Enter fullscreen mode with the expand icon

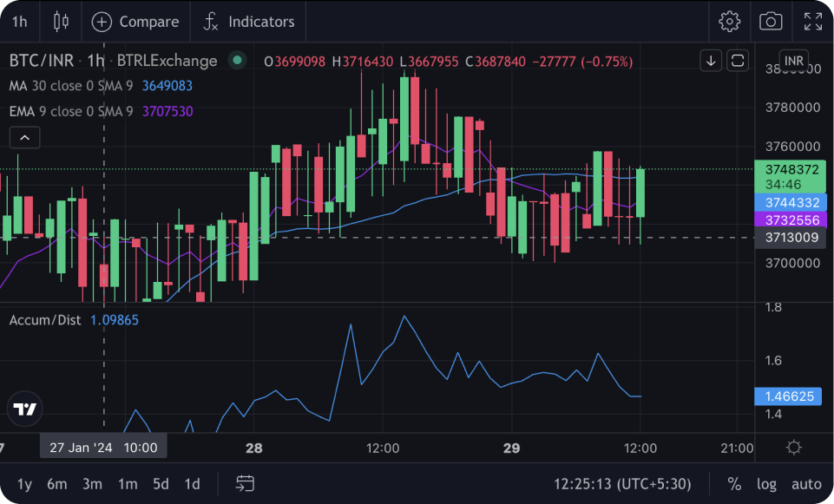coord(811,21)
